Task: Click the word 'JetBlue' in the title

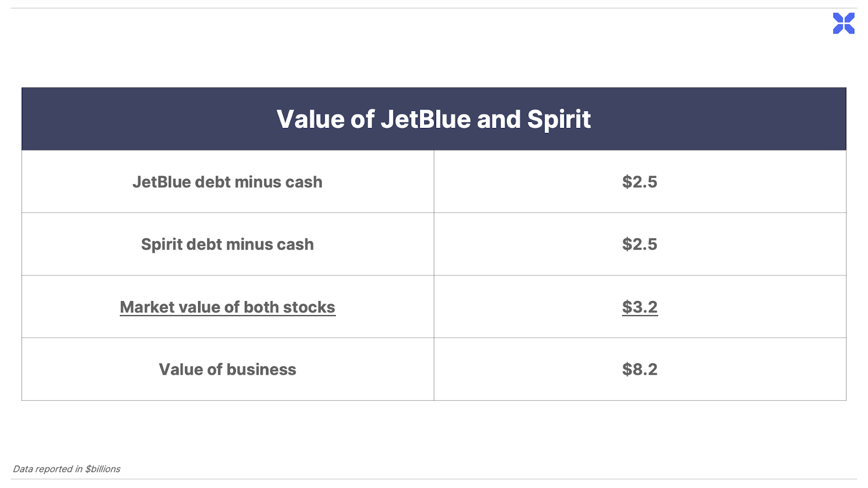Action: point(425,119)
